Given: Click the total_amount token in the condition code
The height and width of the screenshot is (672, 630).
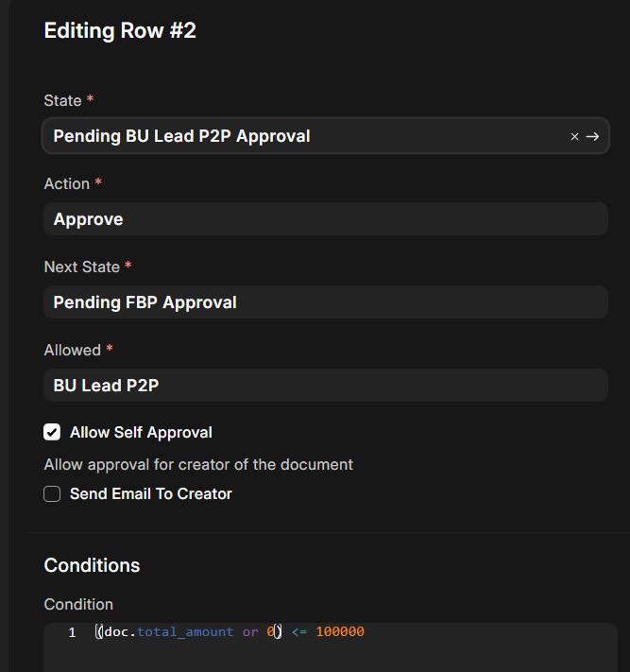Looking at the screenshot, I should 185,632.
